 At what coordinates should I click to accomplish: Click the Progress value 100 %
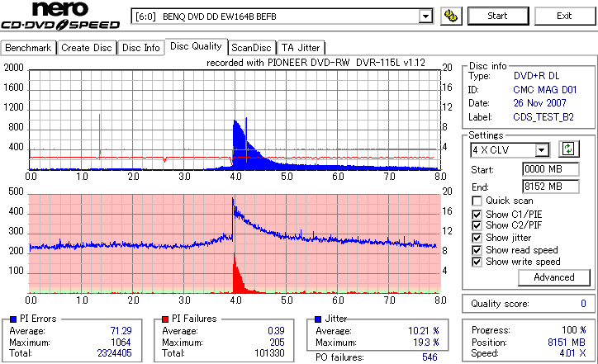(x=574, y=330)
